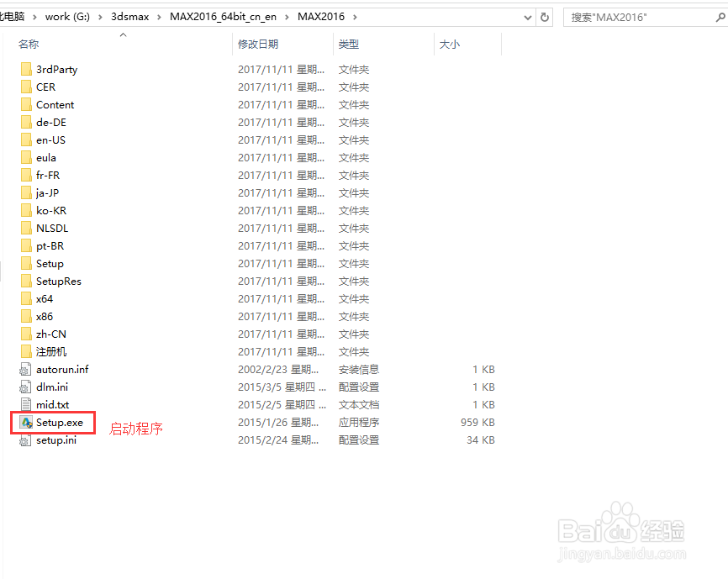728x579 pixels.
Task: Select the CER folder icon
Action: click(26, 87)
